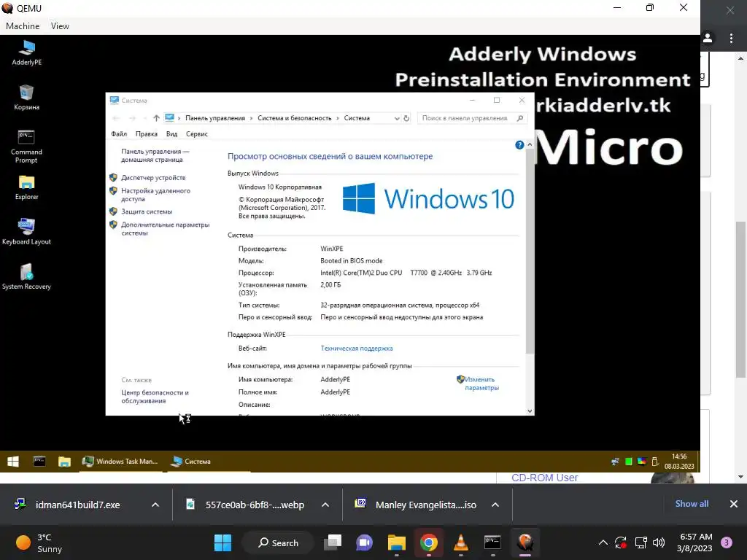The width and height of the screenshot is (747, 560).
Task: Open the QEMU Machine menu
Action: (23, 26)
